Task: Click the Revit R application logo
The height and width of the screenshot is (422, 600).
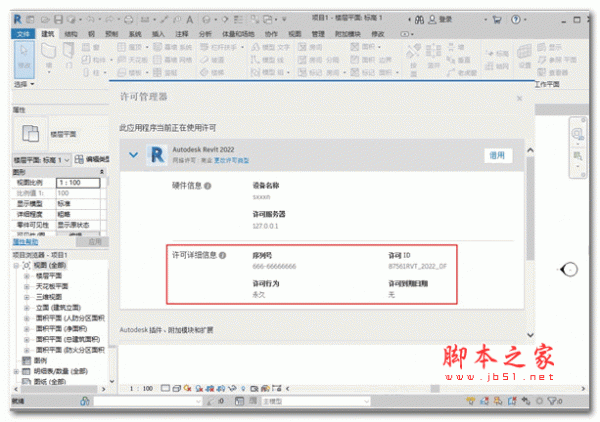Action: [x=18, y=19]
